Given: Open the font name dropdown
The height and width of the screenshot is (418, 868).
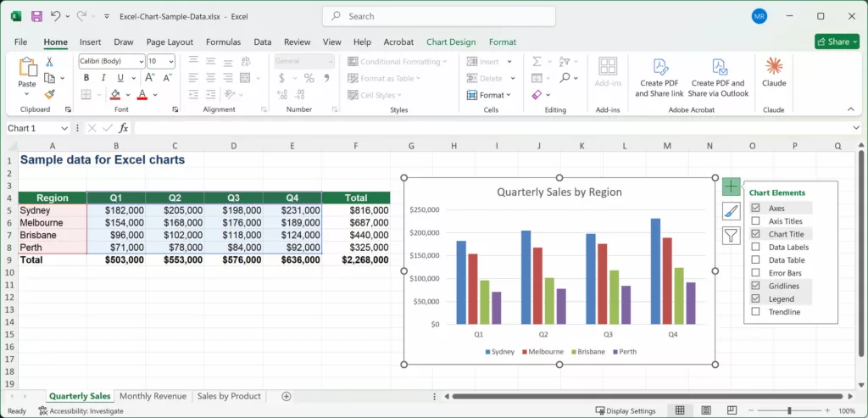Looking at the screenshot, I should click(x=142, y=61).
